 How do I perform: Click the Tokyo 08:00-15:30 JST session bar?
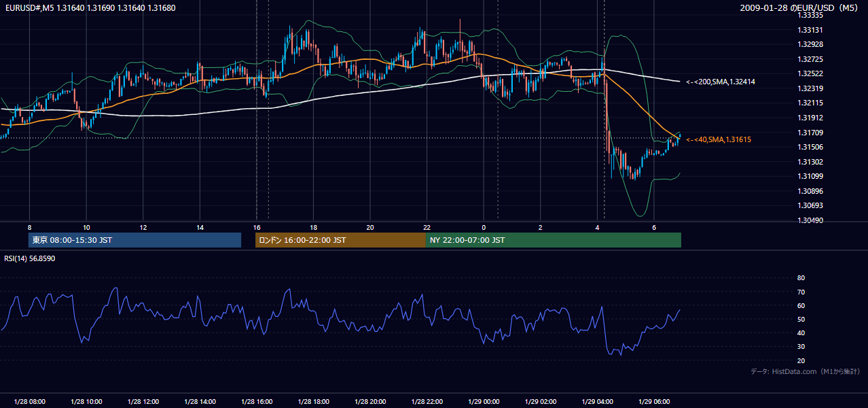134,240
